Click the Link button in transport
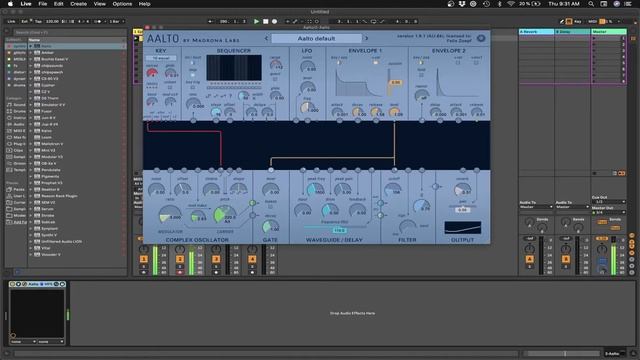Viewport: 640px width, 360px height. click(x=11, y=21)
